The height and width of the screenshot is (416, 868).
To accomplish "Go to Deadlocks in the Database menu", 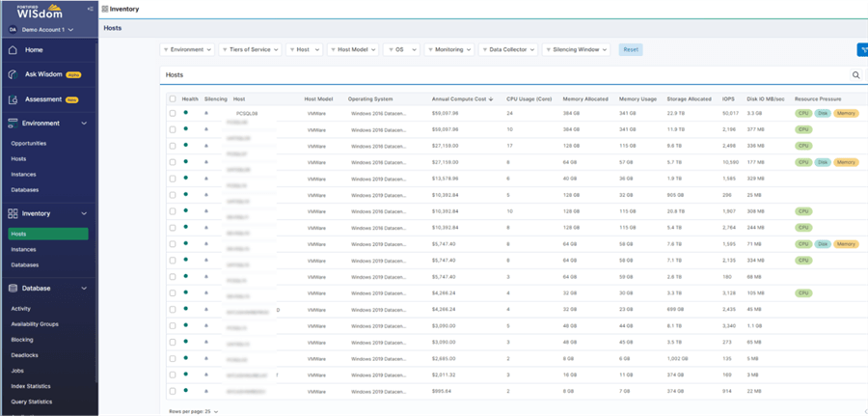I will [x=24, y=355].
